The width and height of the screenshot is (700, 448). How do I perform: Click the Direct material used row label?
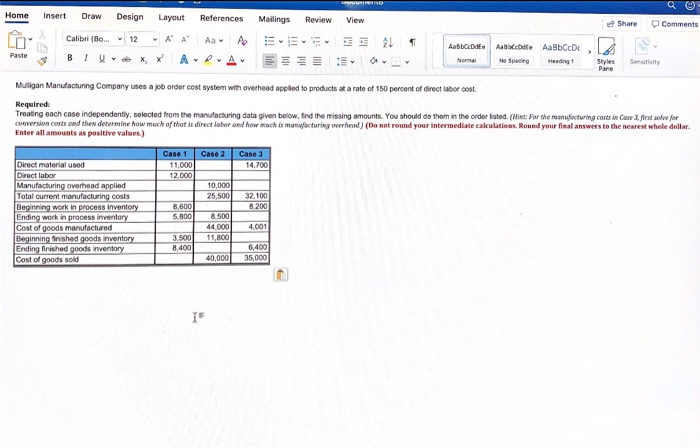point(50,165)
